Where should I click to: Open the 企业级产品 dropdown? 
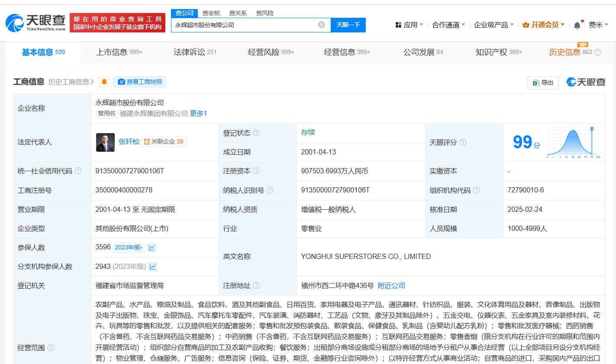[494, 25]
